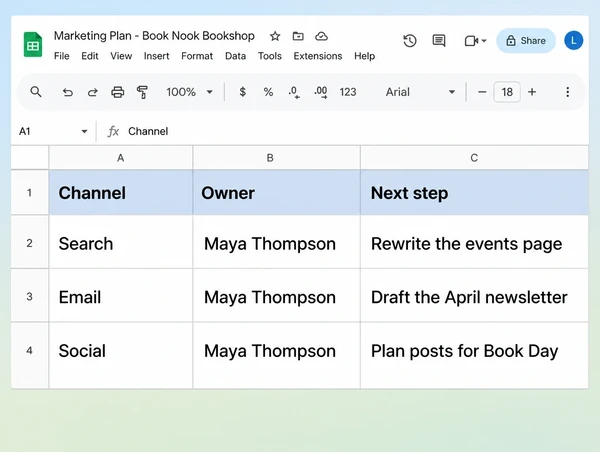
Task: Click the document title Marketing Plan
Action: pos(154,36)
